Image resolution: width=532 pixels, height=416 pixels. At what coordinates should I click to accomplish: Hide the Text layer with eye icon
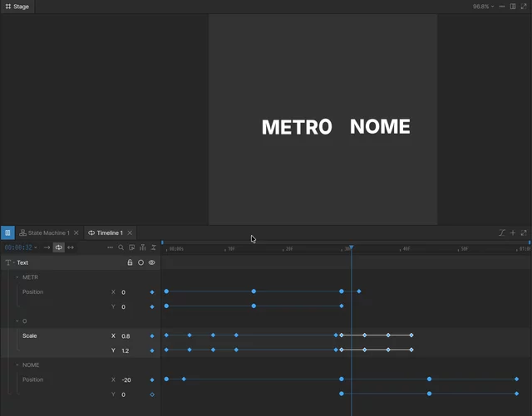[x=151, y=262]
